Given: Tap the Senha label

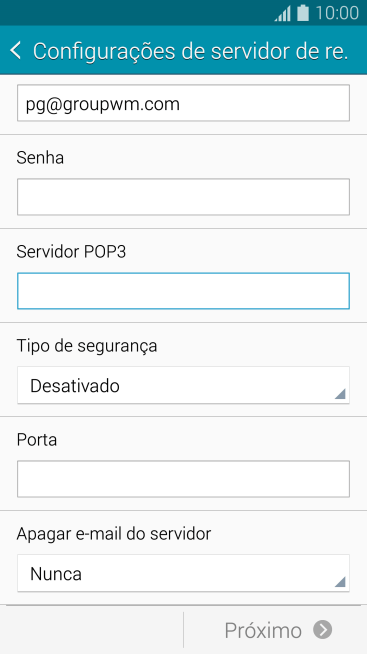Looking at the screenshot, I should 40,158.
